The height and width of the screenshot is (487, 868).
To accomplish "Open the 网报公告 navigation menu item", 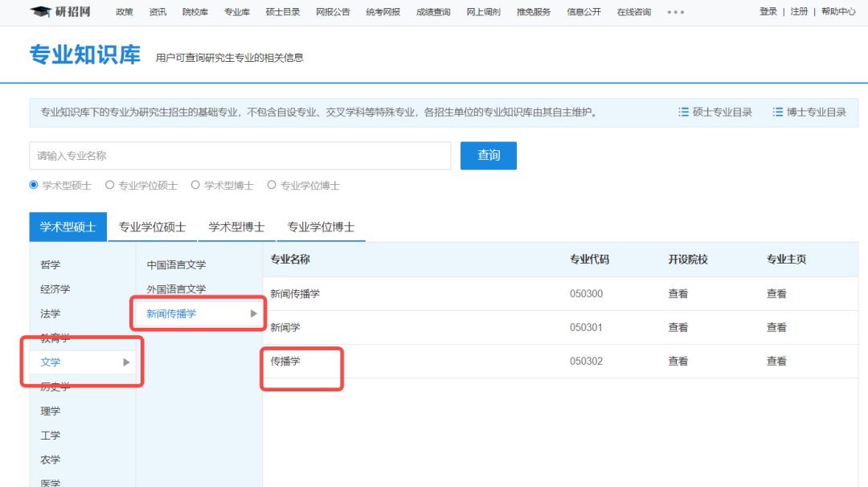I will (x=334, y=11).
